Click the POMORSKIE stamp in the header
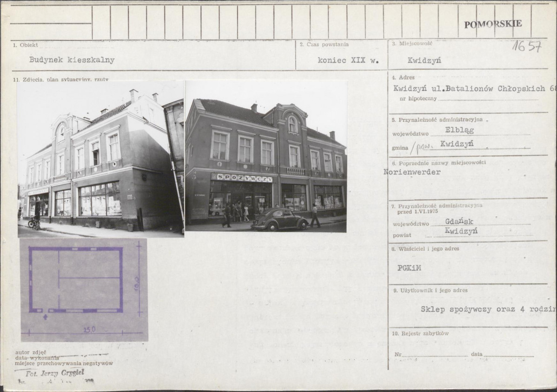 click(493, 24)
